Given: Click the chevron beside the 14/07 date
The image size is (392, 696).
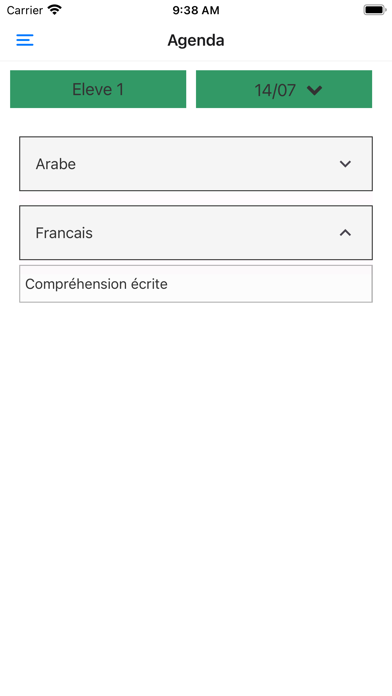Looking at the screenshot, I should tap(314, 90).
